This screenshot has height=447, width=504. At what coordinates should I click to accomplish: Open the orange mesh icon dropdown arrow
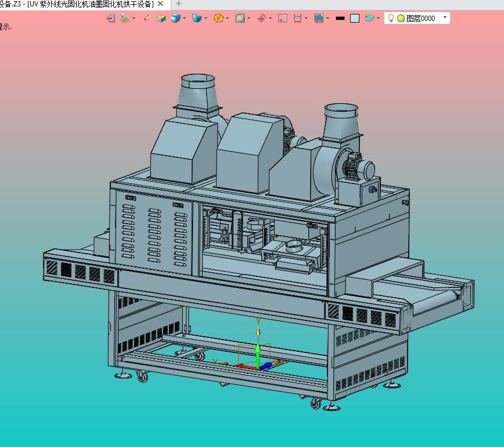pyautogui.click(x=227, y=19)
